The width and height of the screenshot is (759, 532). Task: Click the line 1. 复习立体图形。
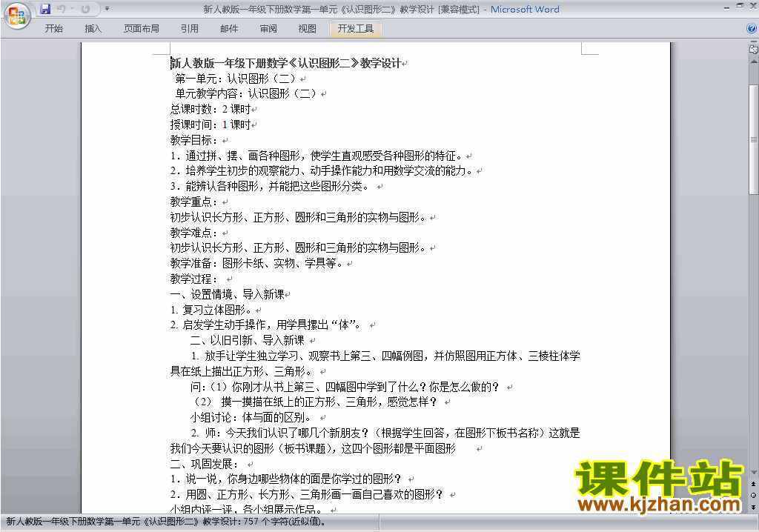click(x=211, y=310)
